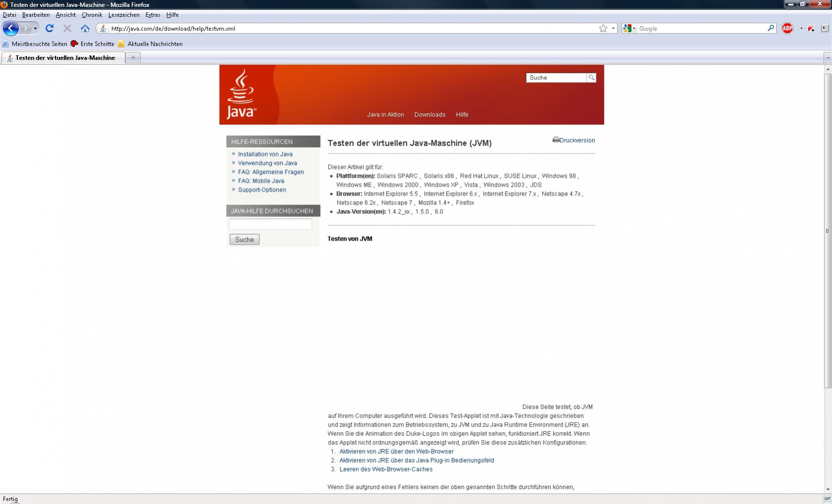Open the address bar history dropdown
Screen dimensions: 832x504
click(613, 28)
